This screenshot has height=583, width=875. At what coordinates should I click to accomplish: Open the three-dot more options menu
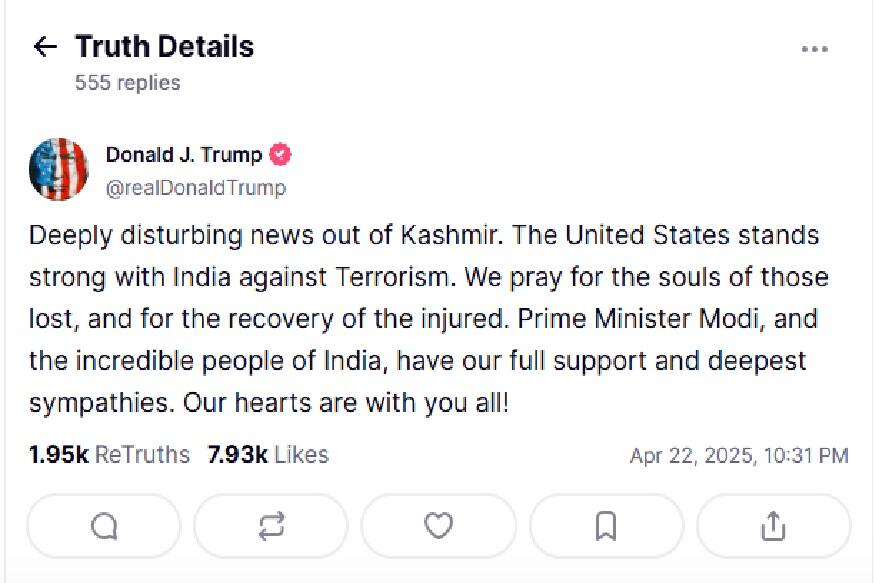click(815, 49)
